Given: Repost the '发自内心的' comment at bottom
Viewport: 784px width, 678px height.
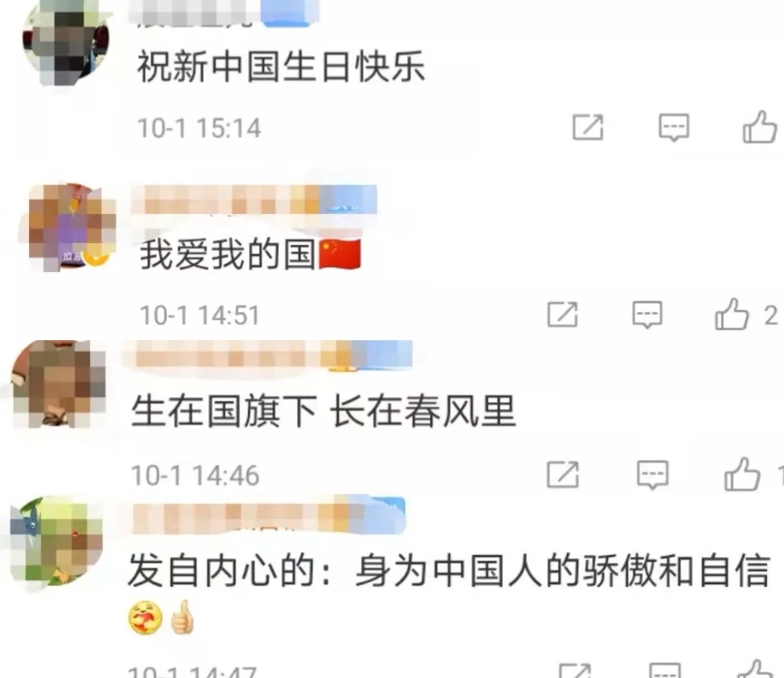Looking at the screenshot, I should pyautogui.click(x=575, y=670).
